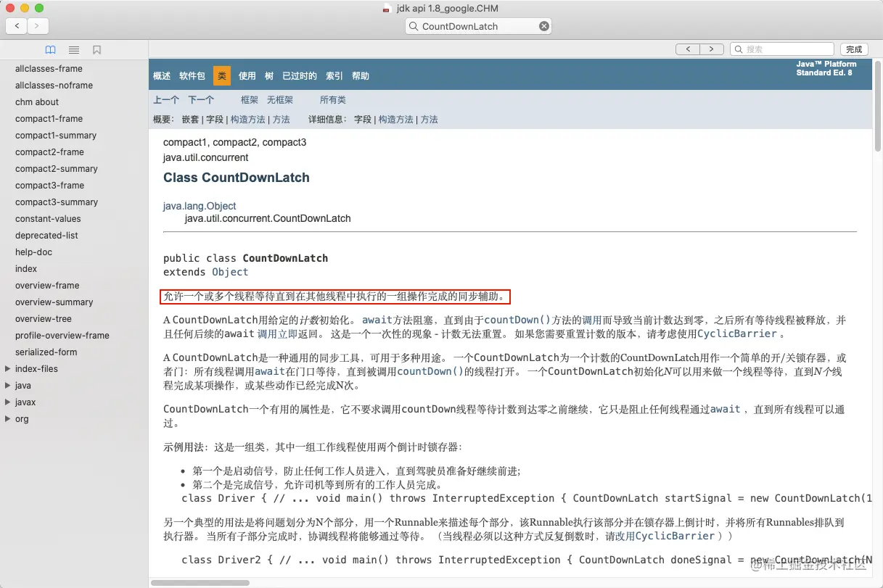Switch sidebar to list view icon

[x=74, y=50]
